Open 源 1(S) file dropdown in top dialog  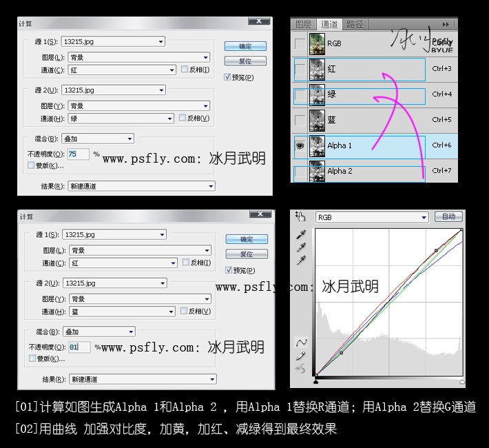click(x=113, y=41)
